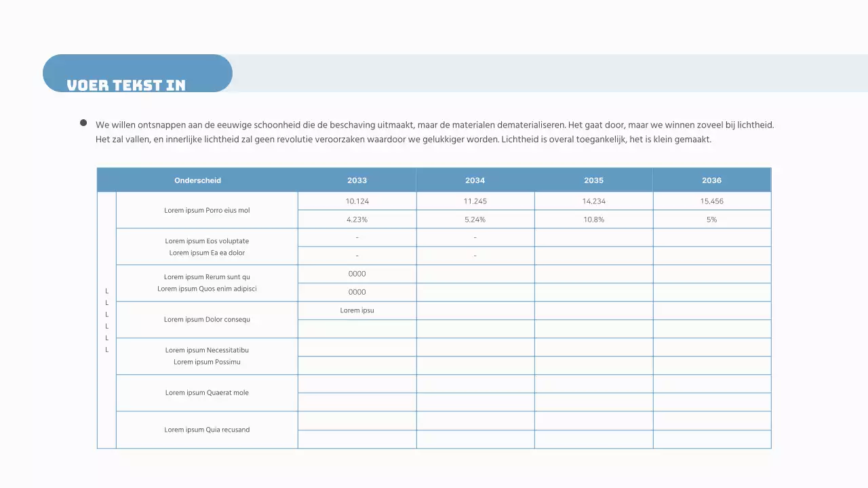Viewport: 868px width, 488px height.
Task: Click the cell showing 14.234
Action: [593, 201]
